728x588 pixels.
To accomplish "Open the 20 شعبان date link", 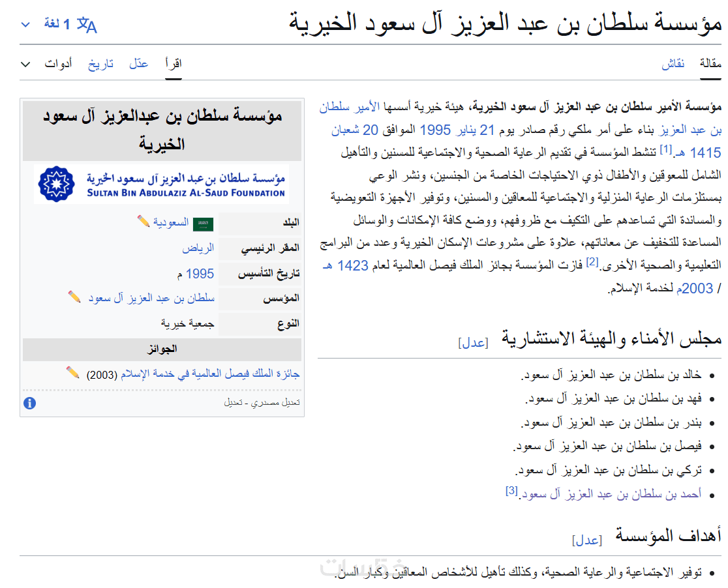I will (355, 130).
